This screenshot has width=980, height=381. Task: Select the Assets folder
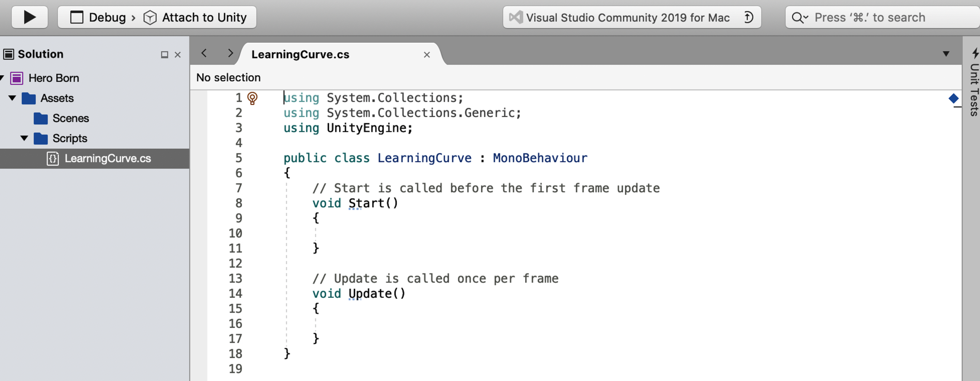click(57, 98)
